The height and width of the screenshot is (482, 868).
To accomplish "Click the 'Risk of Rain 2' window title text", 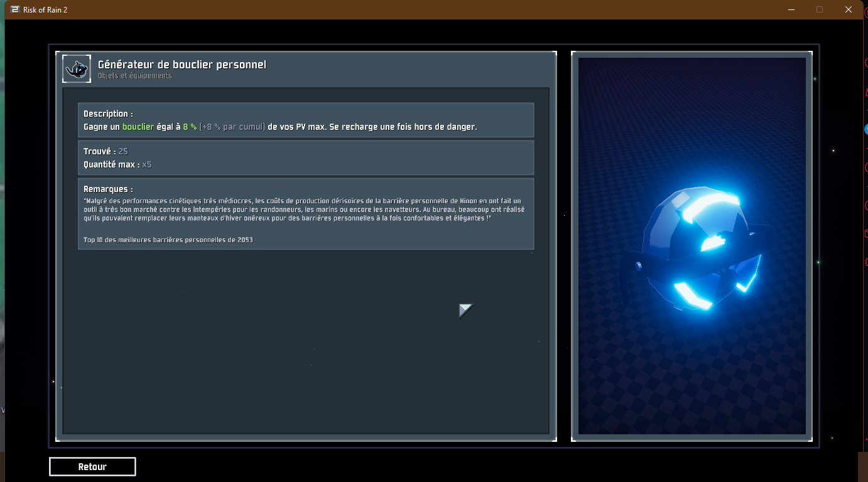I will [45, 9].
